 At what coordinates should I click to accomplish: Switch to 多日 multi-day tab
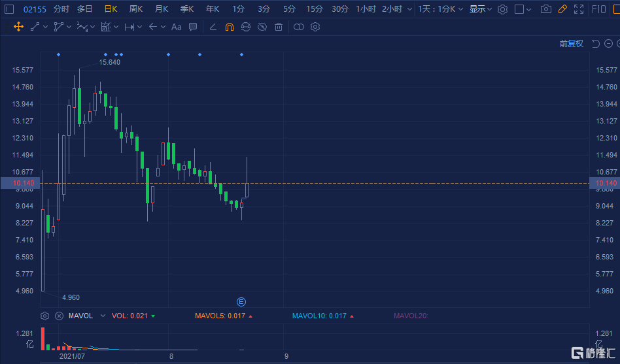pos(84,9)
